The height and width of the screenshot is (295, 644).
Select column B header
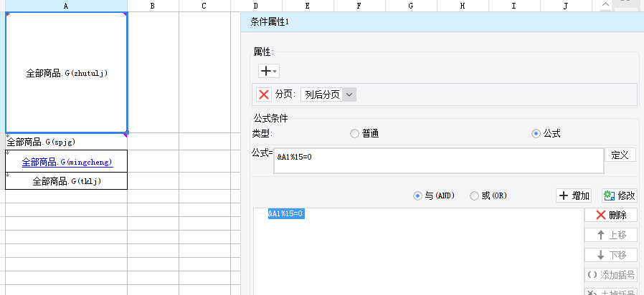pyautogui.click(x=153, y=6)
